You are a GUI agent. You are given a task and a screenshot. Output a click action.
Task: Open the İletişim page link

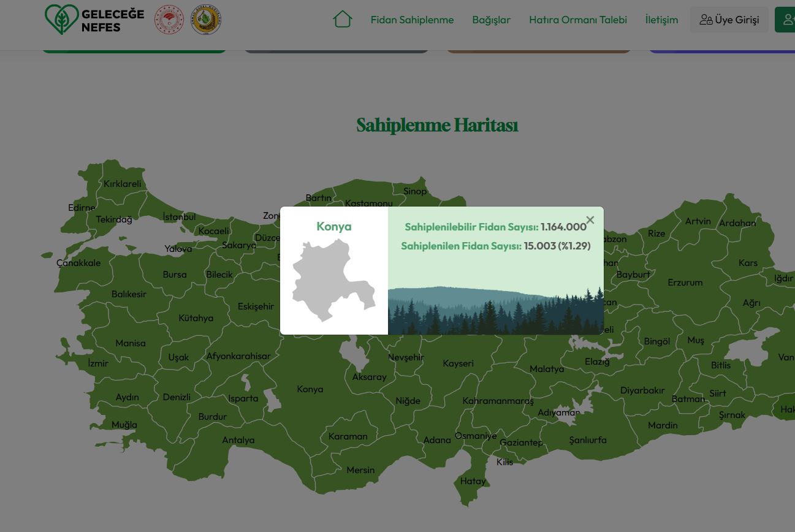click(661, 20)
